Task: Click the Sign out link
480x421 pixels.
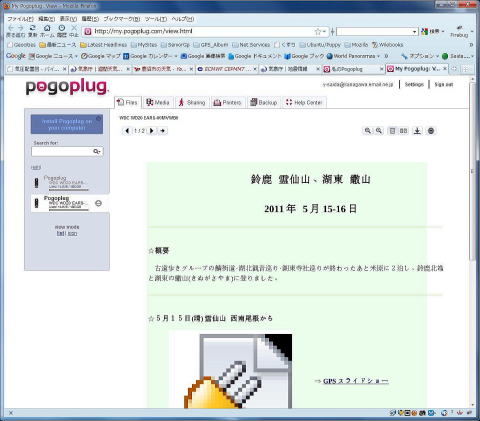Action: pyautogui.click(x=444, y=85)
